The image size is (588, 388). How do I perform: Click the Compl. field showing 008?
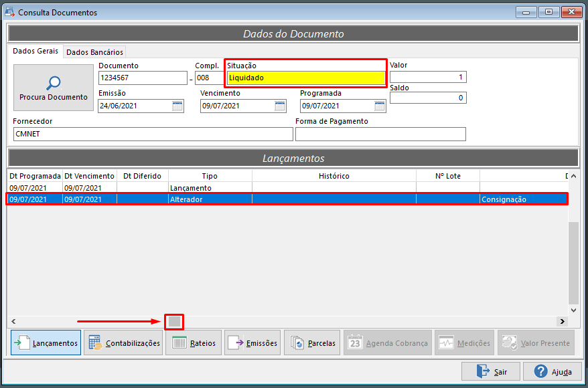209,78
